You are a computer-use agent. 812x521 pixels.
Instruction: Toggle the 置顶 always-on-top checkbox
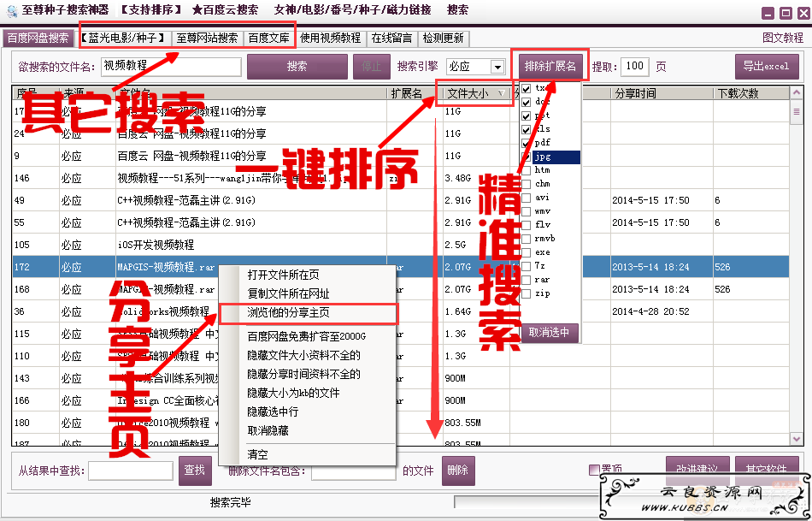(594, 469)
